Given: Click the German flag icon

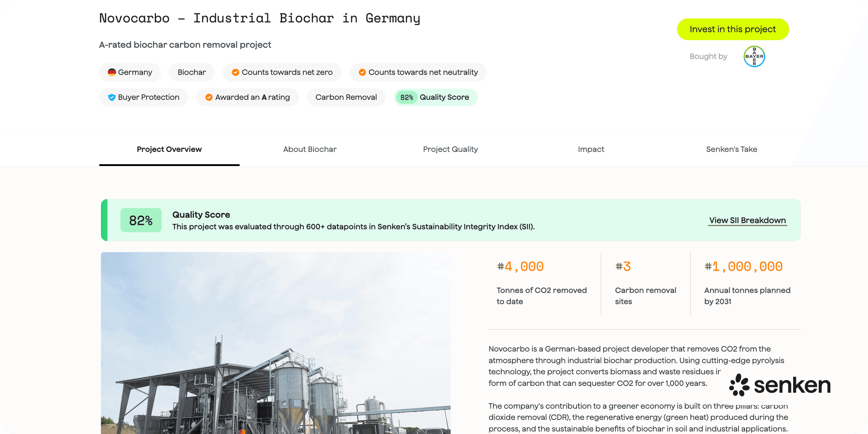Looking at the screenshot, I should pos(112,72).
